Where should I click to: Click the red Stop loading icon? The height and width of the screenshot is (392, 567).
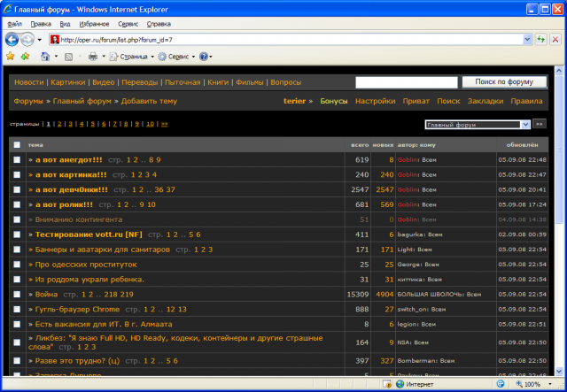[x=555, y=40]
